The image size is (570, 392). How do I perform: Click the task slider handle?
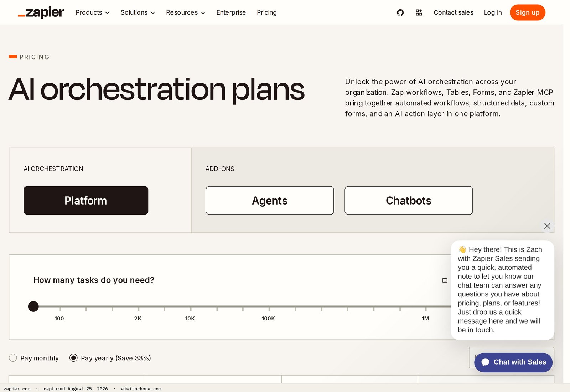[x=33, y=306]
